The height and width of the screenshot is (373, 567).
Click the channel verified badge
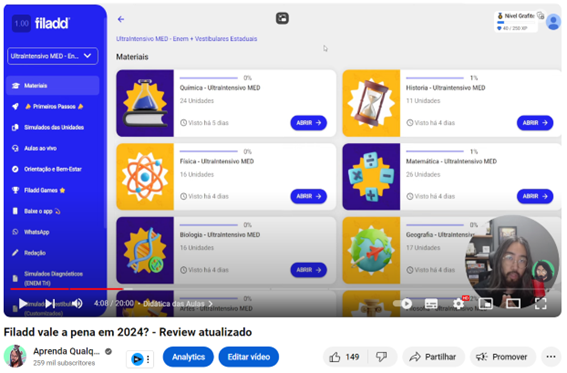coord(108,351)
